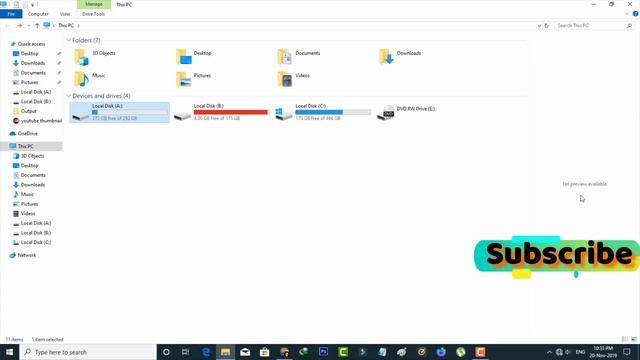640x360 pixels.
Task: Open Photoshop from the taskbar
Action: click(x=324, y=352)
